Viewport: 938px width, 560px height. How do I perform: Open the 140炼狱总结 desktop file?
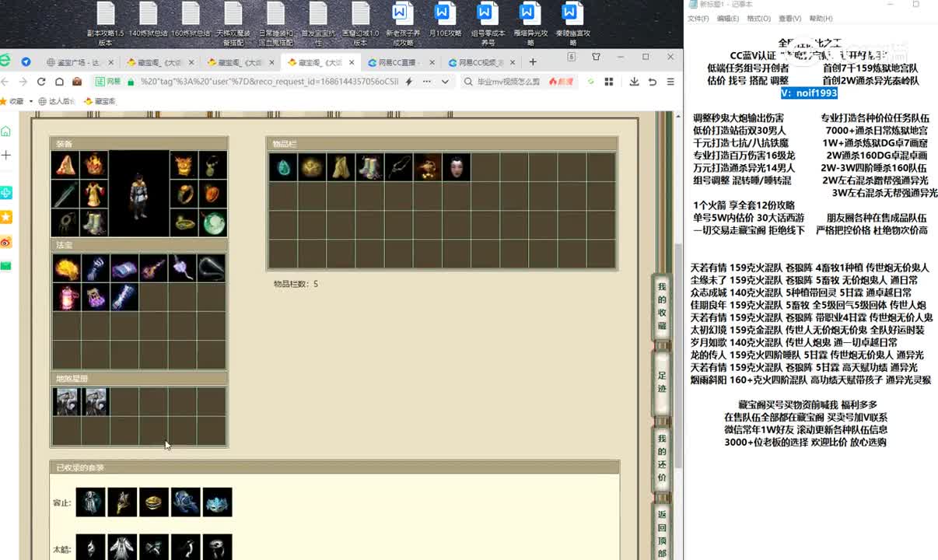pyautogui.click(x=148, y=21)
